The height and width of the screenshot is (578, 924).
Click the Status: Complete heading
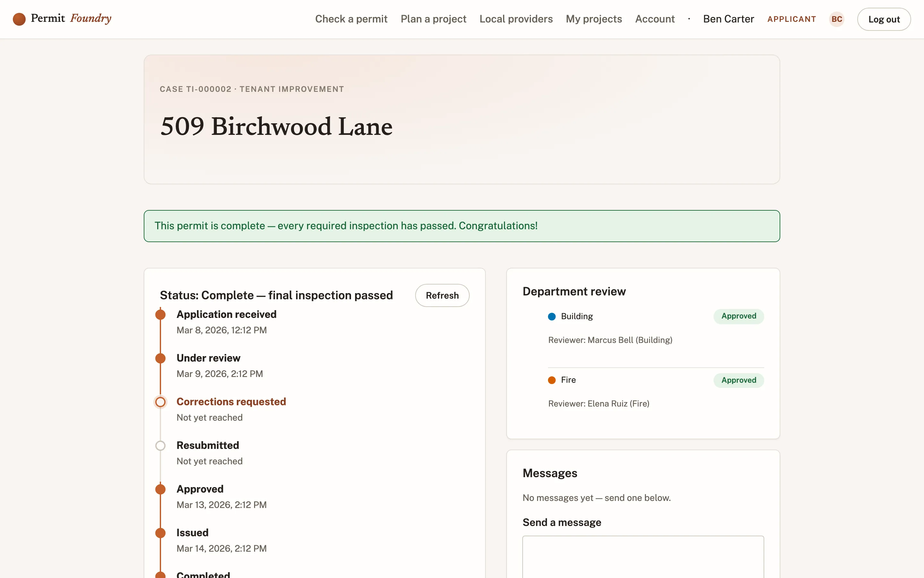click(277, 295)
